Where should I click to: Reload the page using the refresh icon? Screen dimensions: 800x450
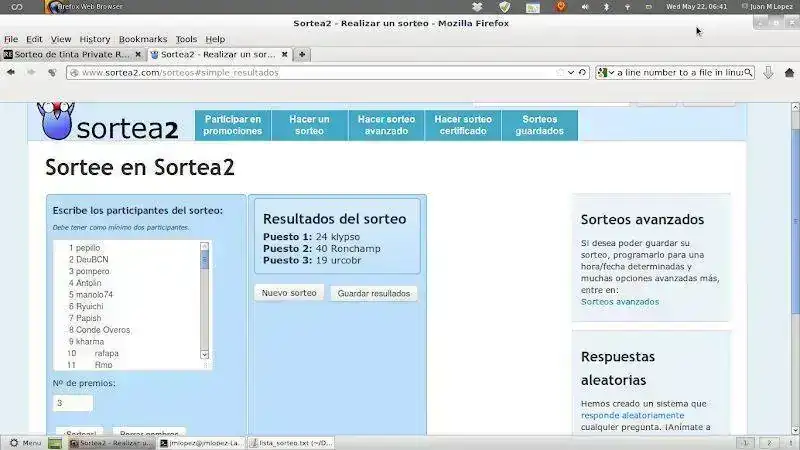click(582, 72)
